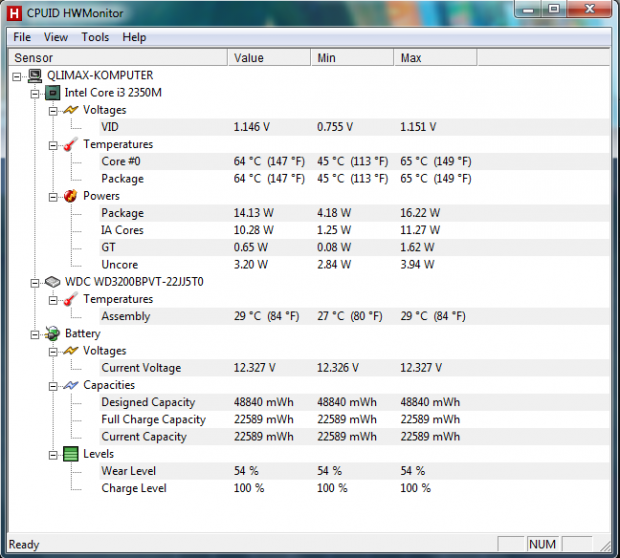Click the Intel Core i3 CPU chip icon
Image resolution: width=620 pixels, height=558 pixels.
(x=53, y=93)
